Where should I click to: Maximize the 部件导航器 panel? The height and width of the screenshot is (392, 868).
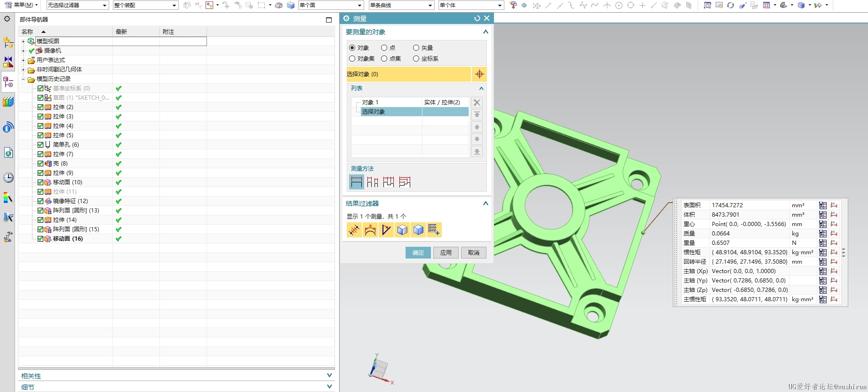click(x=329, y=20)
